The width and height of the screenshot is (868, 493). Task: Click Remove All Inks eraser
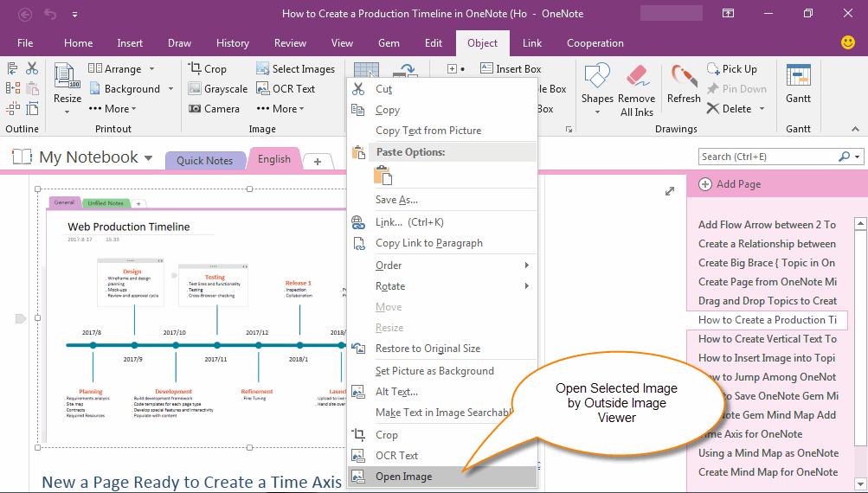pyautogui.click(x=636, y=90)
